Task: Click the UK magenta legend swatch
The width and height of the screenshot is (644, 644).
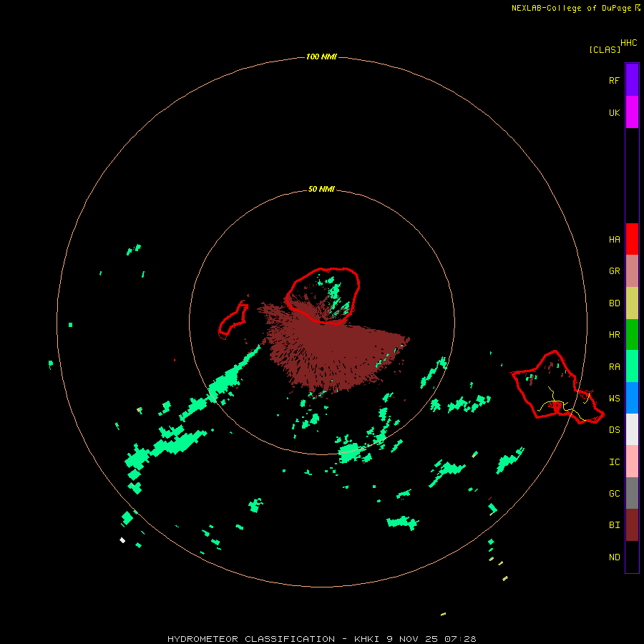Action: click(632, 112)
